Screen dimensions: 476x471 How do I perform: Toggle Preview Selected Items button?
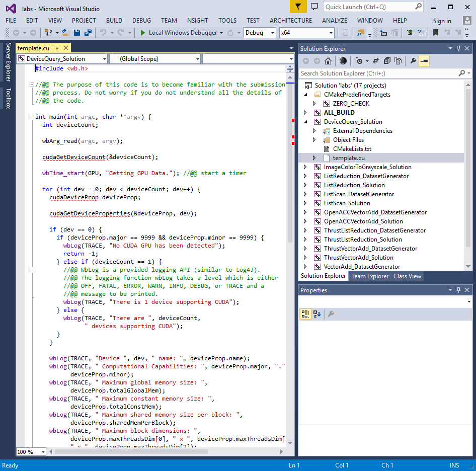424,61
